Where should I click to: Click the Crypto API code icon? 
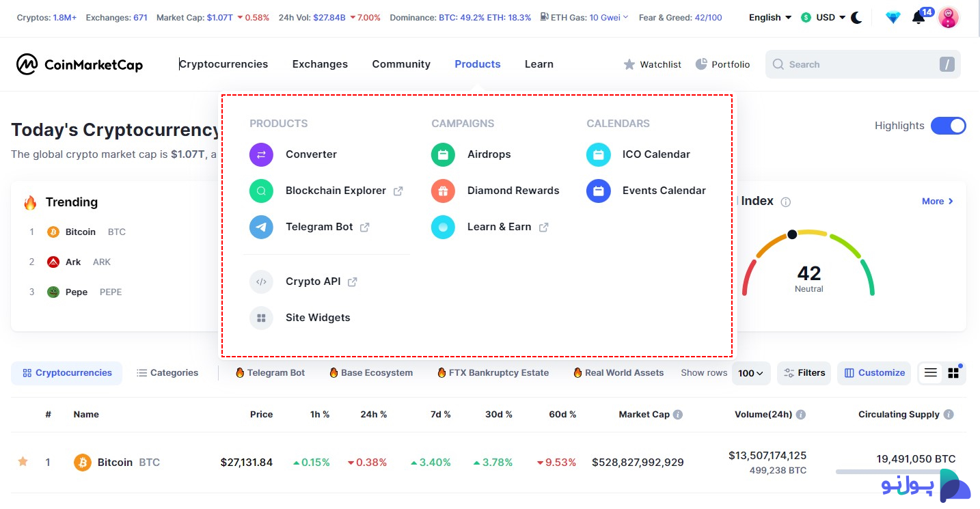[261, 281]
